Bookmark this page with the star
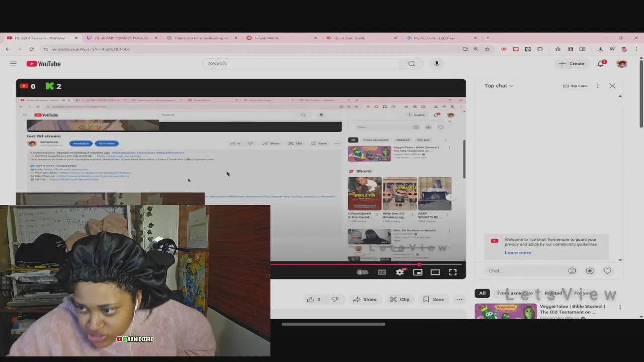The width and height of the screenshot is (644, 362). point(487,49)
